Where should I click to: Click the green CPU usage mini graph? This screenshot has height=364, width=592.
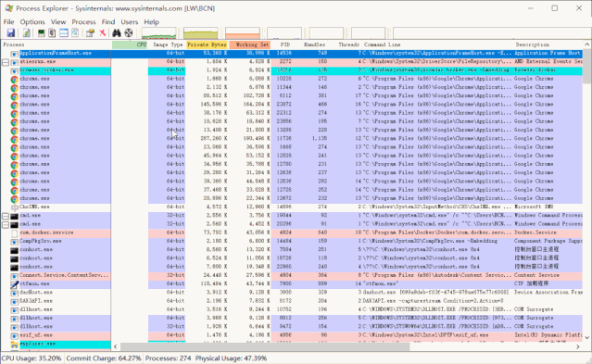pos(158,32)
